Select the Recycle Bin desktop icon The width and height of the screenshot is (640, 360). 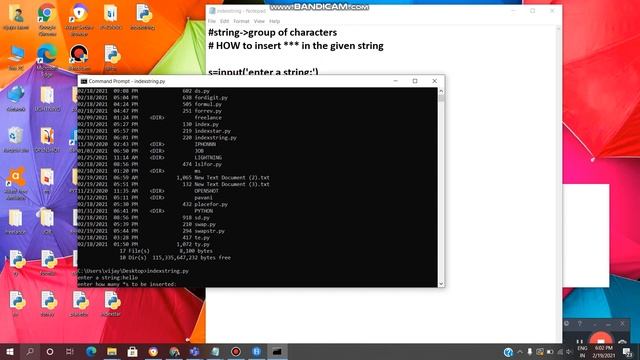point(16,138)
